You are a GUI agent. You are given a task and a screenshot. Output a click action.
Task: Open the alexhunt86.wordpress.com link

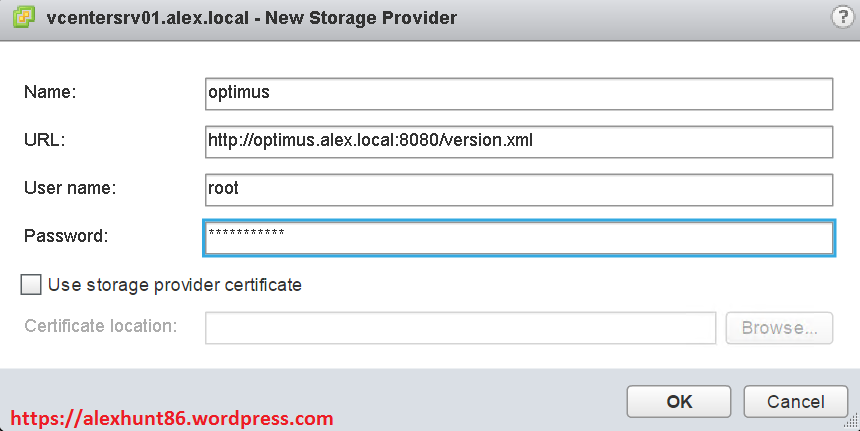coord(172,418)
